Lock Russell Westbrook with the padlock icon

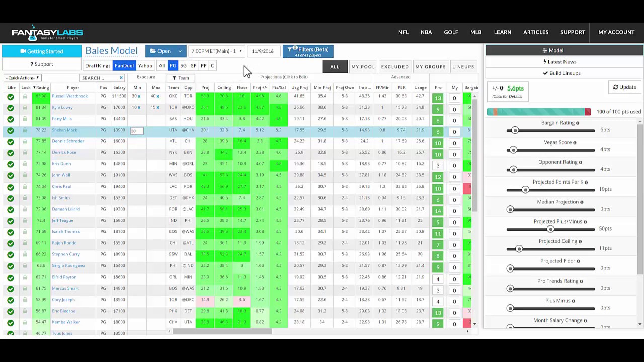(25, 96)
